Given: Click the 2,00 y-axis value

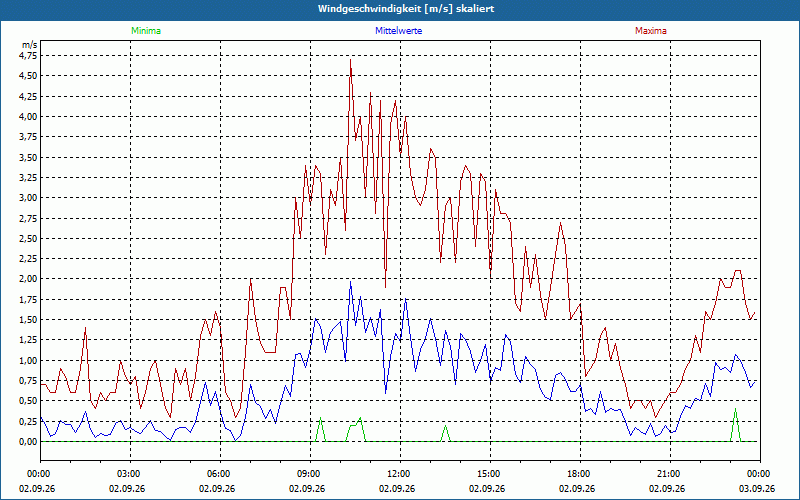Looking at the screenshot, I should click(28, 279).
